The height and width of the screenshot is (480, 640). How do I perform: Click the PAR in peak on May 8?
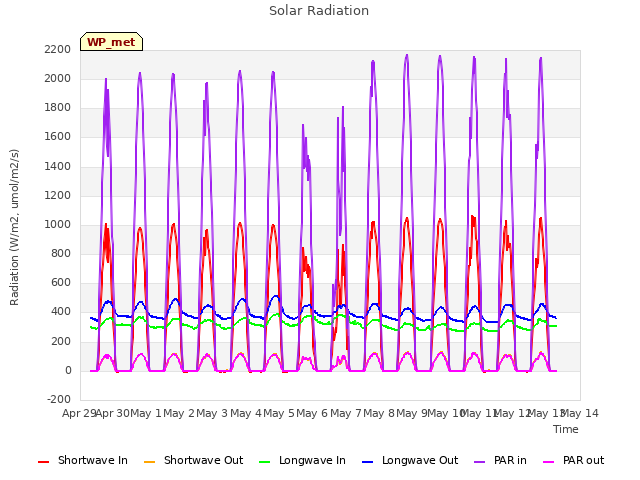coord(407,56)
